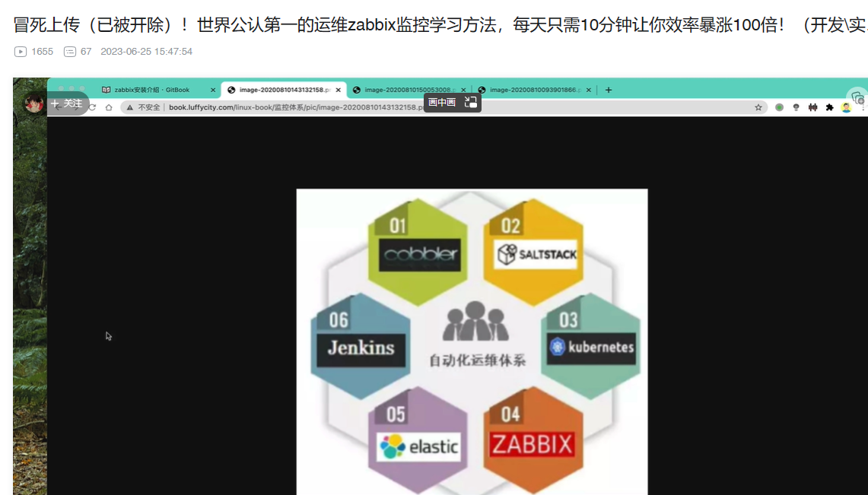Click the 关注 follow button
Screen dimensions: 868x495
pos(67,103)
